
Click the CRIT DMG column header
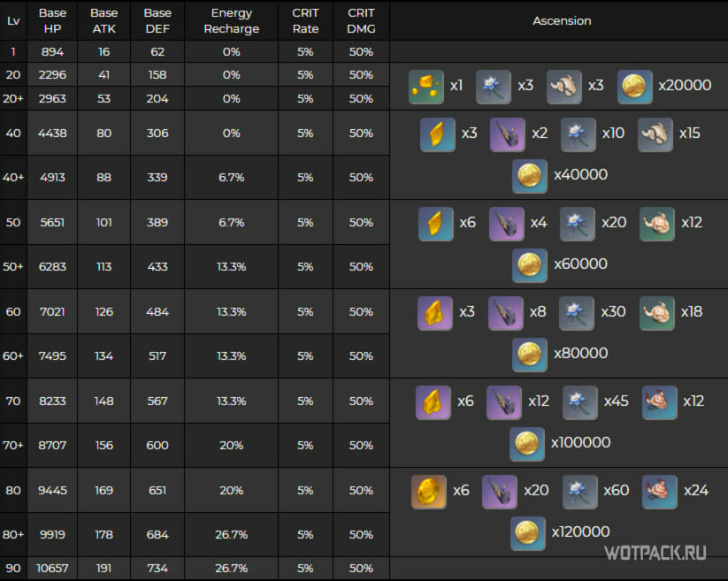pyautogui.click(x=361, y=20)
